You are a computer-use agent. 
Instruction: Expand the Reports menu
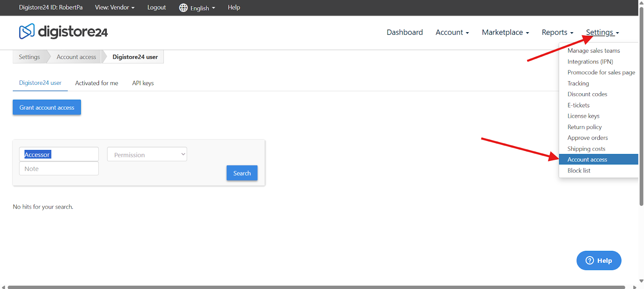557,32
